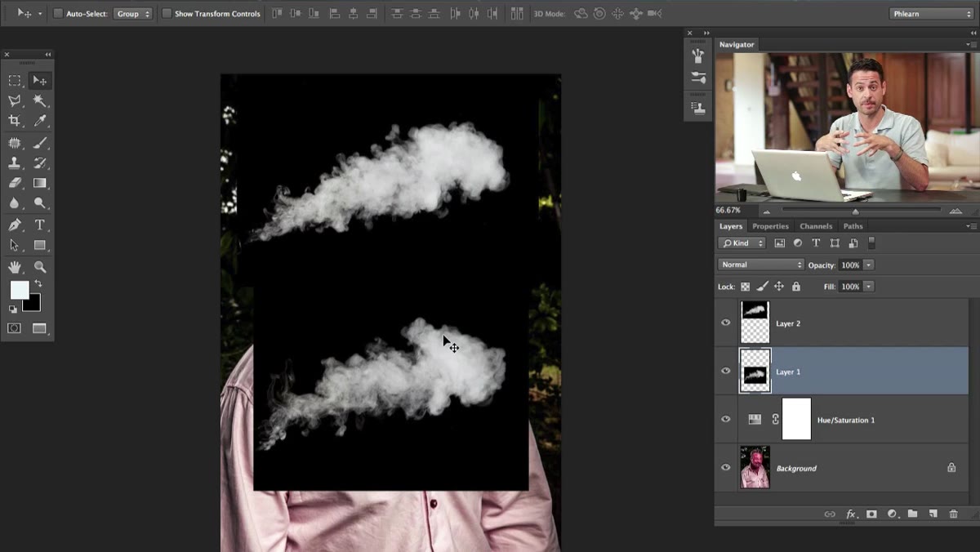This screenshot has height=552, width=980.
Task: Select the Spot Healing Brush tool
Action: pos(15,143)
